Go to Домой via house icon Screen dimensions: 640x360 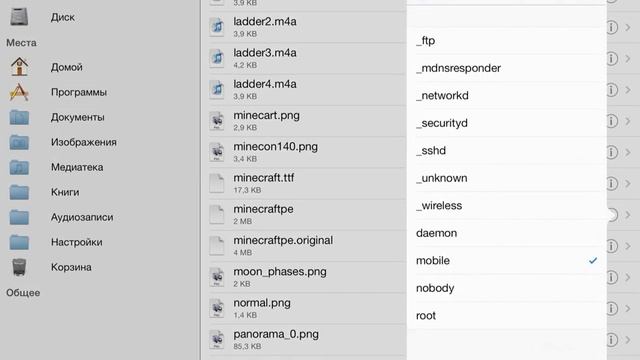pyautogui.click(x=19, y=67)
